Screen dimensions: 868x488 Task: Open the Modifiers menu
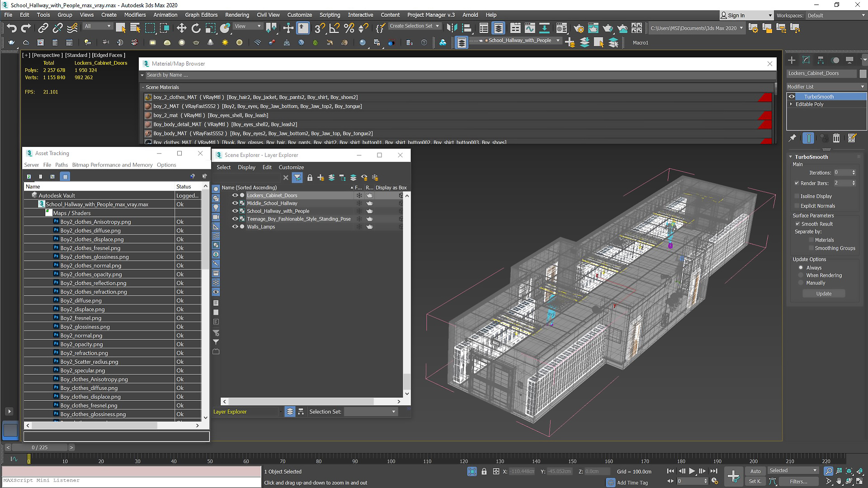[x=135, y=15]
